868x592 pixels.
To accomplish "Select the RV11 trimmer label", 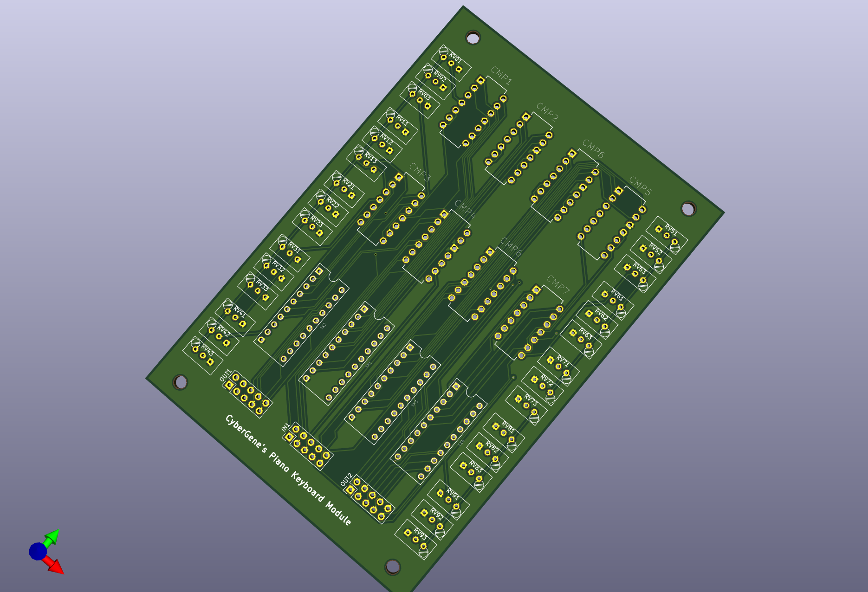I will tap(402, 121).
